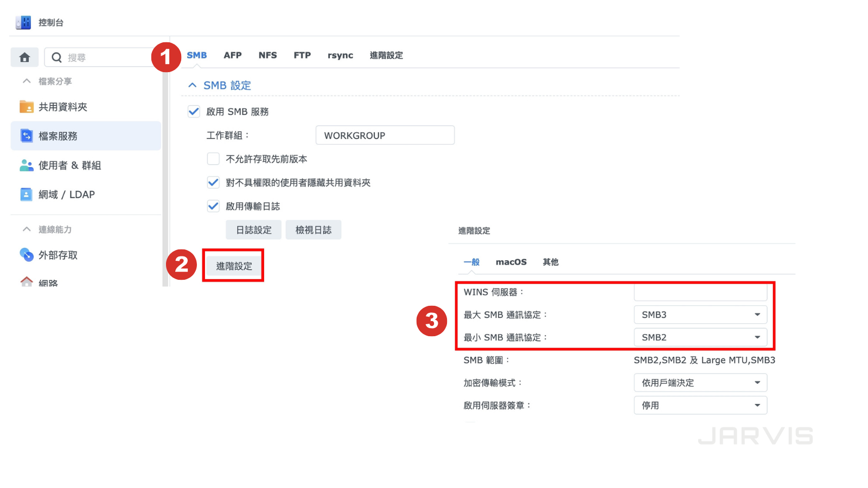The height and width of the screenshot is (488, 868).
Task: Collapse the SMB 設定 section
Action: click(192, 85)
